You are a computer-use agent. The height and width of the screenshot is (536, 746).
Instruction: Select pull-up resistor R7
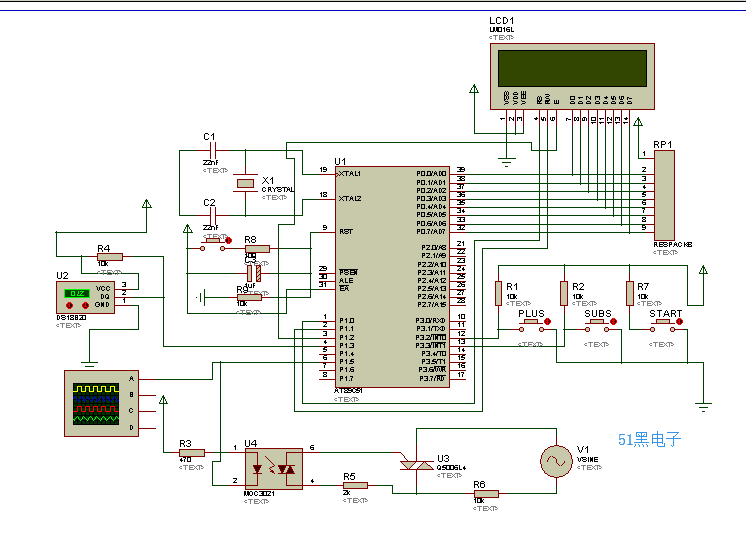click(629, 293)
